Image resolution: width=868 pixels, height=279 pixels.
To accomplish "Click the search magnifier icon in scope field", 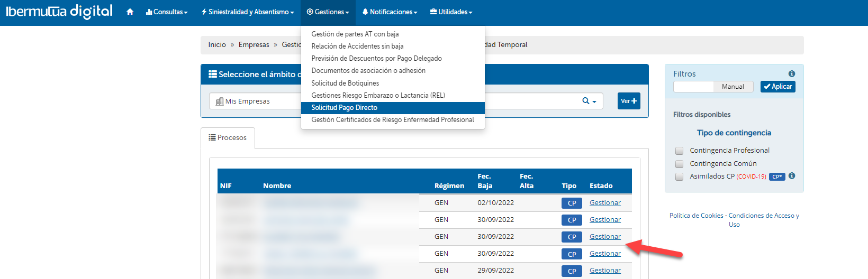I will 586,101.
